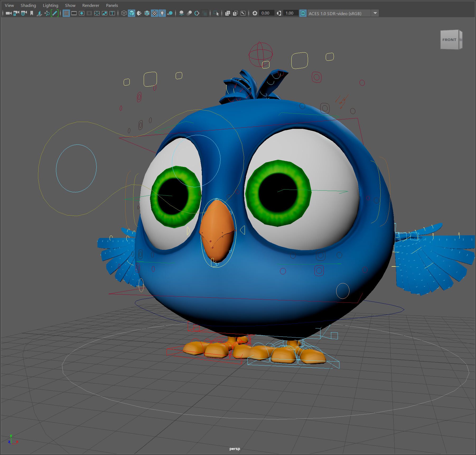Toggle the viewport Grid display

click(x=66, y=13)
